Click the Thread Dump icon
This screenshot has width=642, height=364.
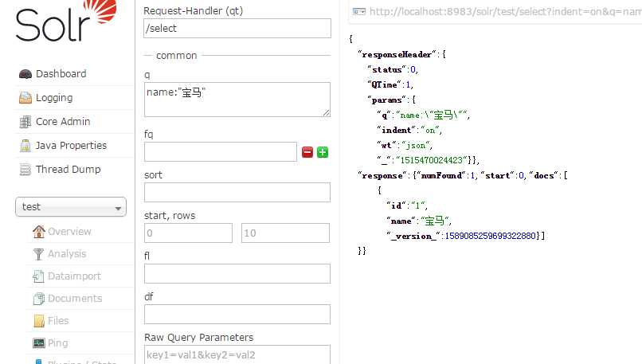pos(25,169)
